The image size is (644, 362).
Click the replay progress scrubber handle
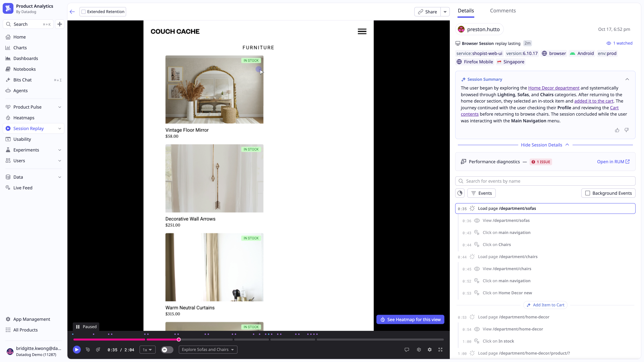coord(179,340)
